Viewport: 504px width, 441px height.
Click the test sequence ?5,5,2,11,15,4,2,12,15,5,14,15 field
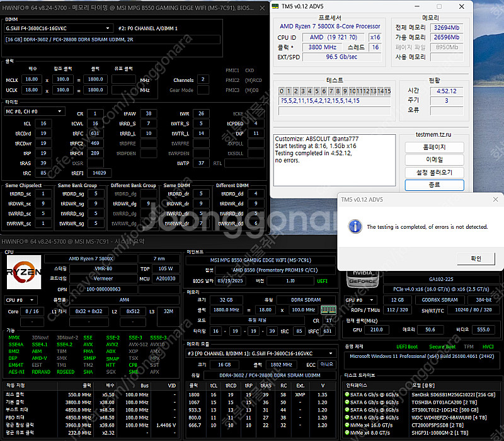coord(335,101)
